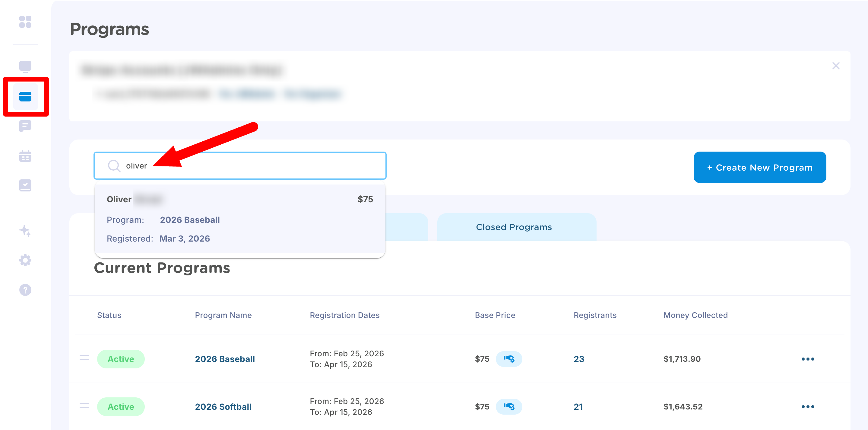Dismiss the banner with the X
This screenshot has height=430, width=868.
pyautogui.click(x=836, y=66)
